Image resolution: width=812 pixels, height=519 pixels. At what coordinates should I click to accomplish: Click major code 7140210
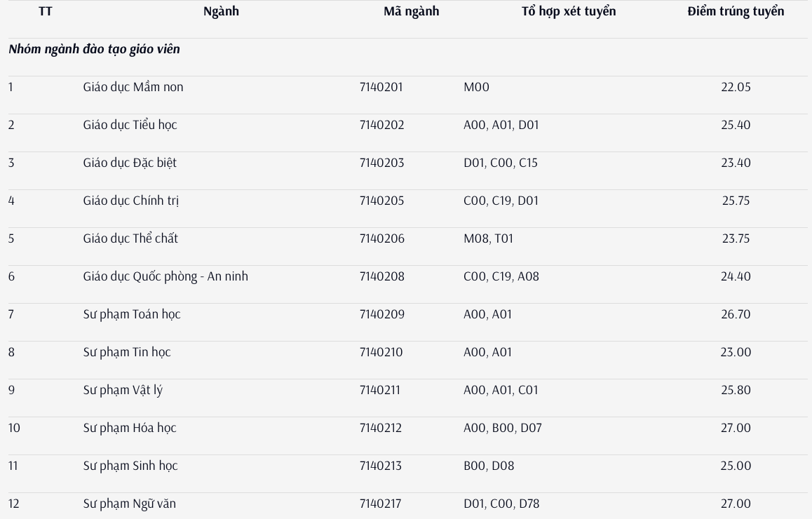(381, 352)
